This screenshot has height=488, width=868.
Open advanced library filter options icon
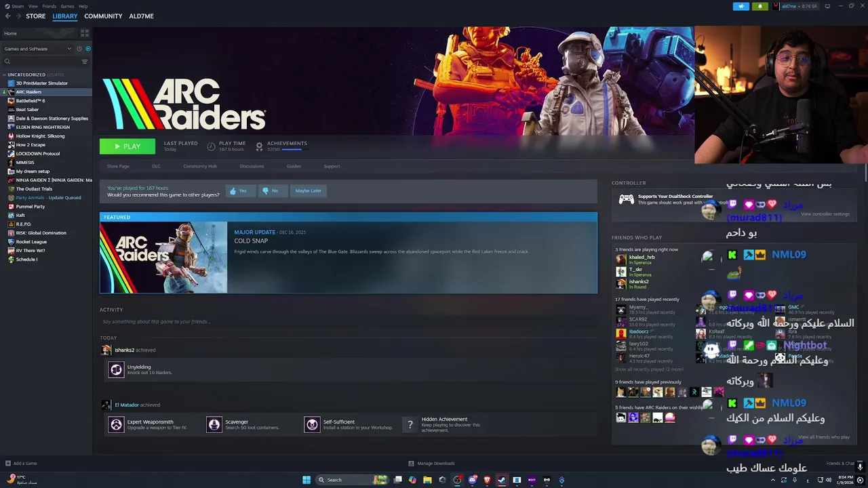(x=85, y=62)
